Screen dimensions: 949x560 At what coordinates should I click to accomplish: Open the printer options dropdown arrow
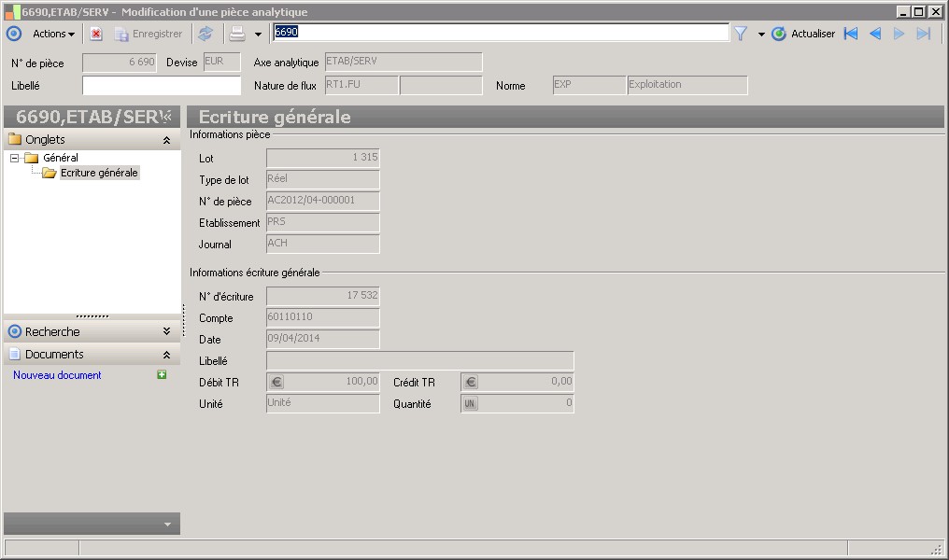pos(258,34)
